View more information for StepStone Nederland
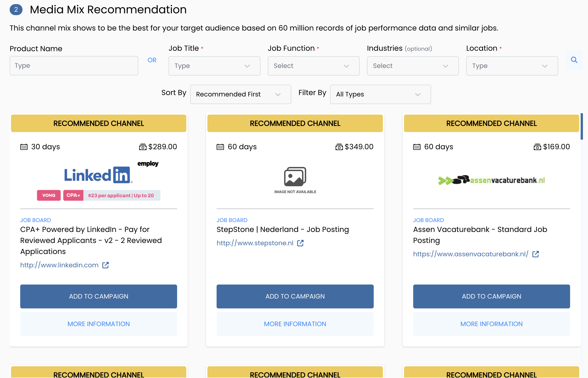This screenshot has height=378, width=588. click(x=295, y=324)
